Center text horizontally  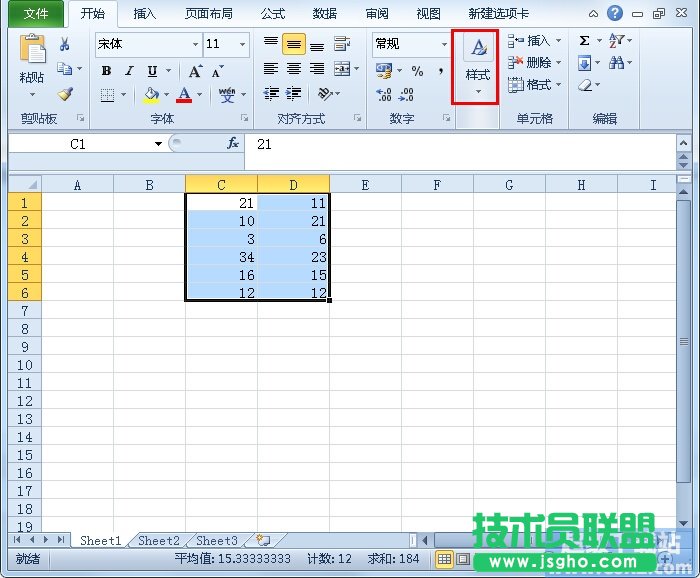294,68
